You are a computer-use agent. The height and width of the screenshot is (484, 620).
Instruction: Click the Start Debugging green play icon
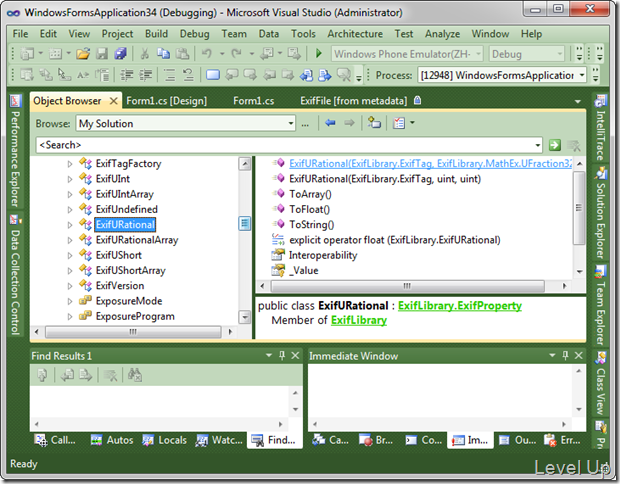pyautogui.click(x=319, y=53)
